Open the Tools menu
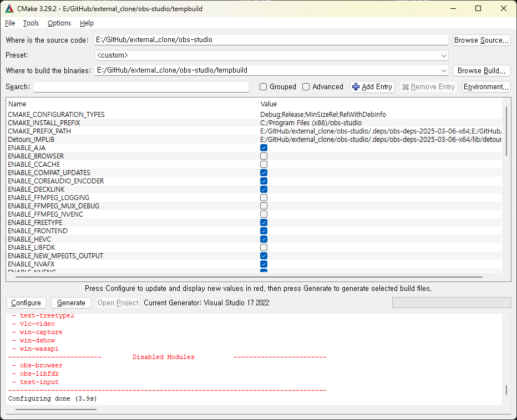Image resolution: width=517 pixels, height=420 pixels. 31,23
